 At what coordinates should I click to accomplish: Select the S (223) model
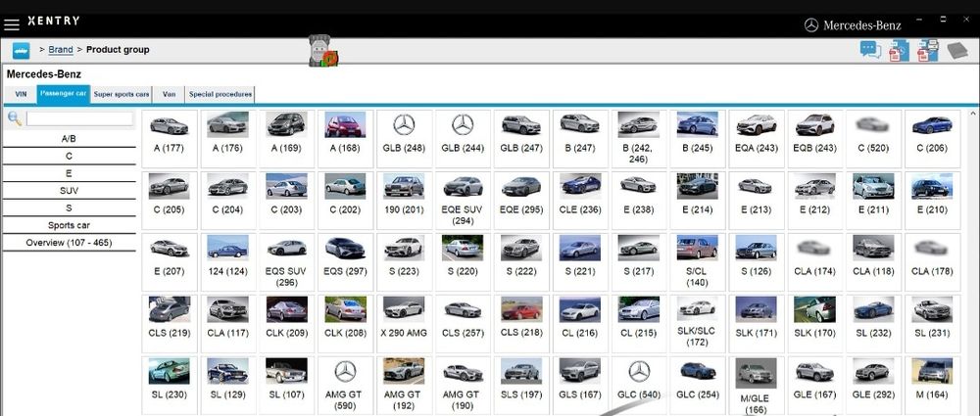(404, 261)
